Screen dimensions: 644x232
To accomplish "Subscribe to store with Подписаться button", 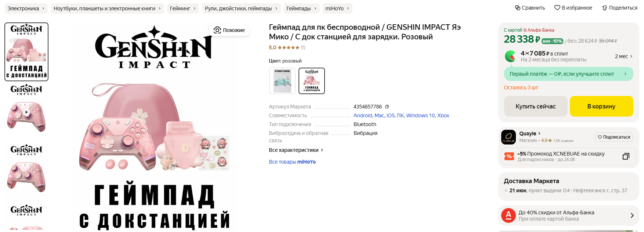I will point(614,137).
